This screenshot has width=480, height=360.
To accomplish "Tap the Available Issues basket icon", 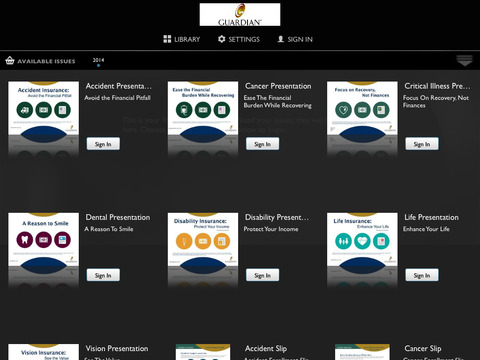I will [10, 61].
